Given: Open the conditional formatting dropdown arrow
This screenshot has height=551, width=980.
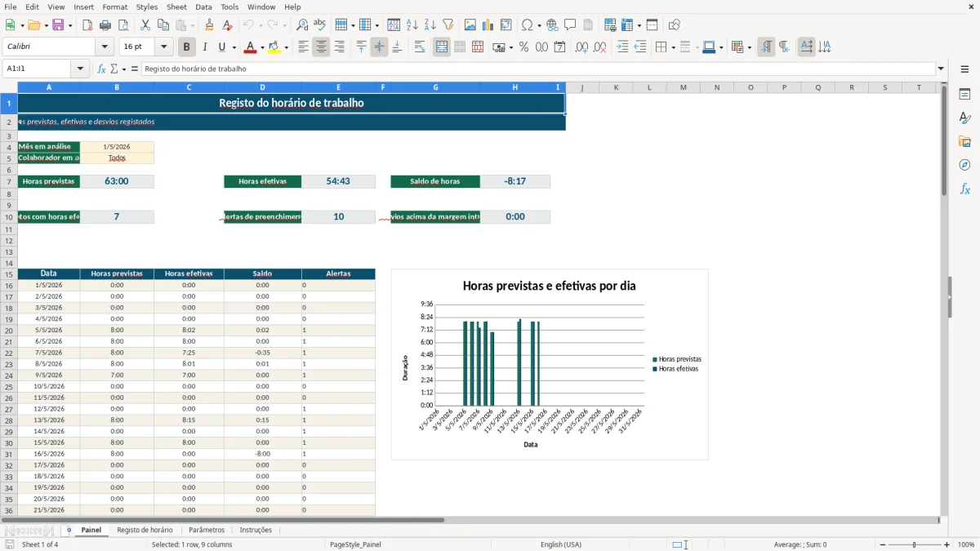Looking at the screenshot, I should coord(750,47).
